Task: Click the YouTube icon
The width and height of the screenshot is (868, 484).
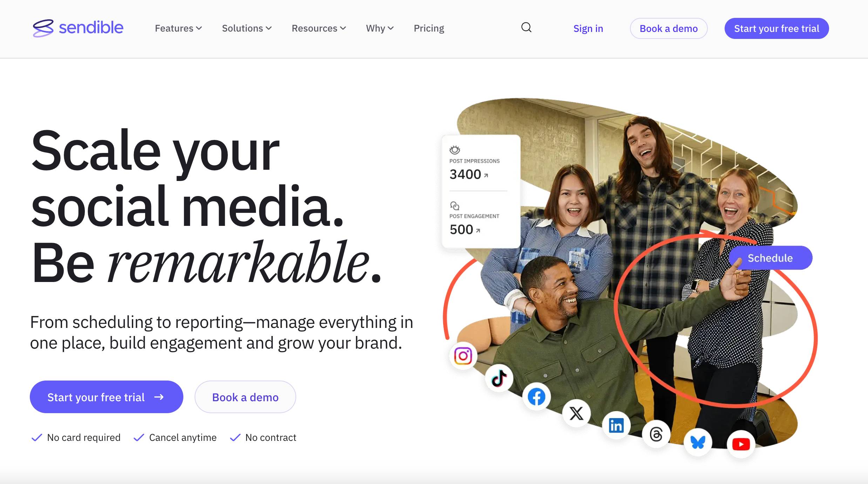Action: tap(741, 444)
